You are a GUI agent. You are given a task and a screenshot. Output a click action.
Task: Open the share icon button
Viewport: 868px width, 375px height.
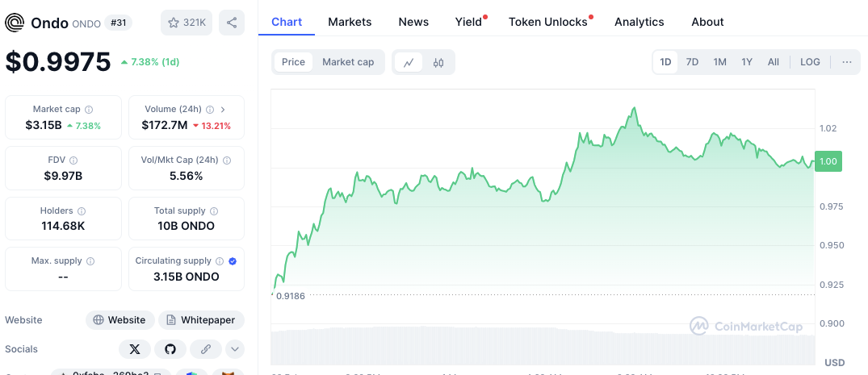[232, 23]
